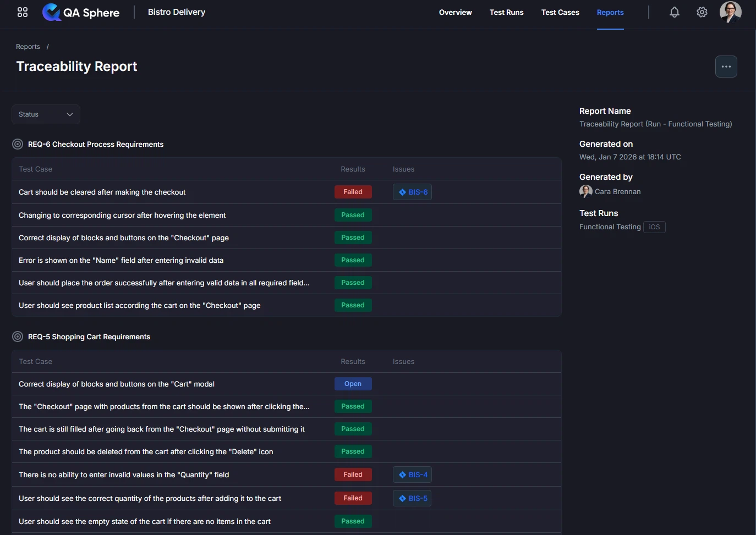Click the user profile avatar
This screenshot has height=535, width=756.
point(730,12)
